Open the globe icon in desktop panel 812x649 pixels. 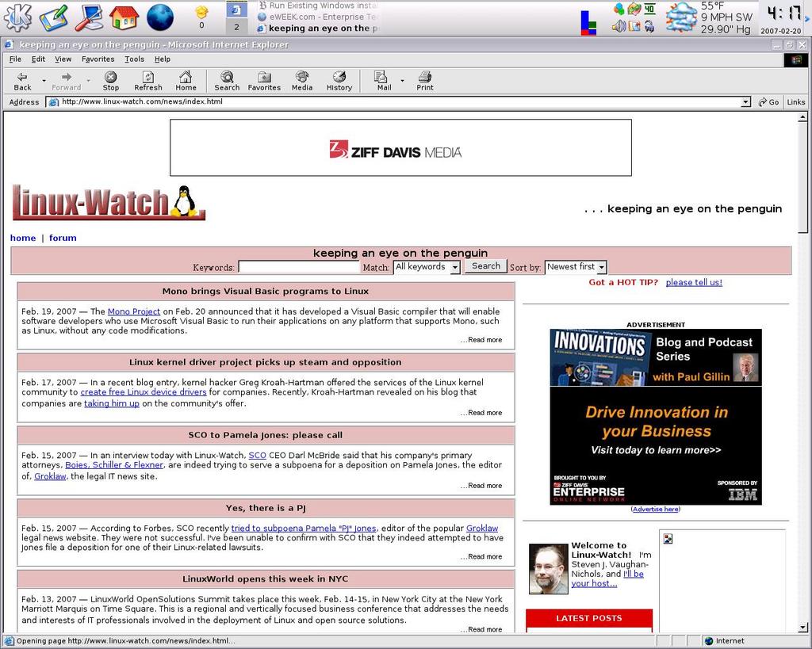[160, 17]
